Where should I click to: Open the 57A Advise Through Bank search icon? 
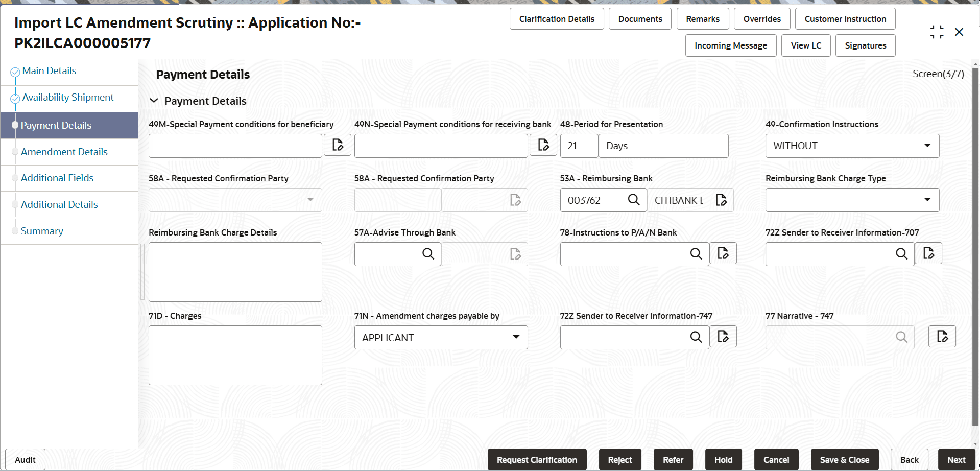(427, 254)
